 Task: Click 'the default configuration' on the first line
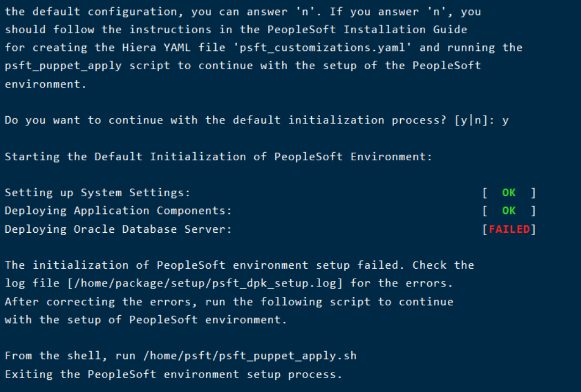click(87, 11)
